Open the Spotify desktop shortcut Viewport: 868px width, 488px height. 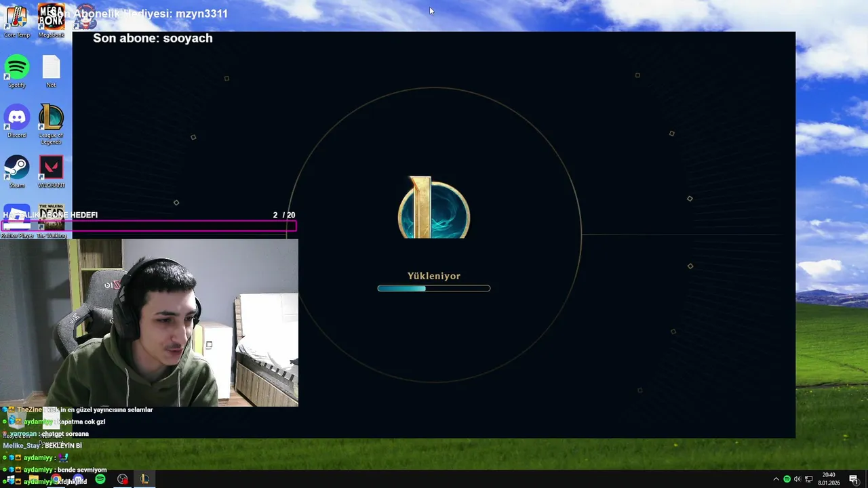17,71
